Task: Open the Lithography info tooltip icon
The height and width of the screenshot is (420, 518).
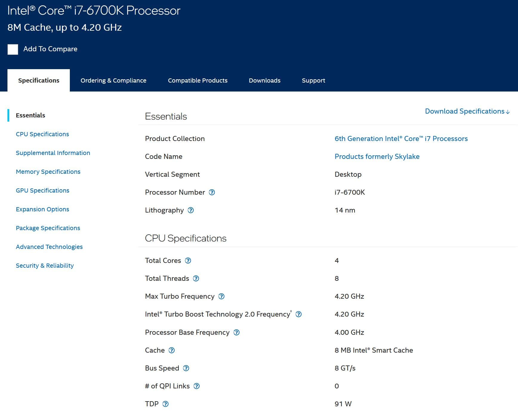Action: [191, 210]
